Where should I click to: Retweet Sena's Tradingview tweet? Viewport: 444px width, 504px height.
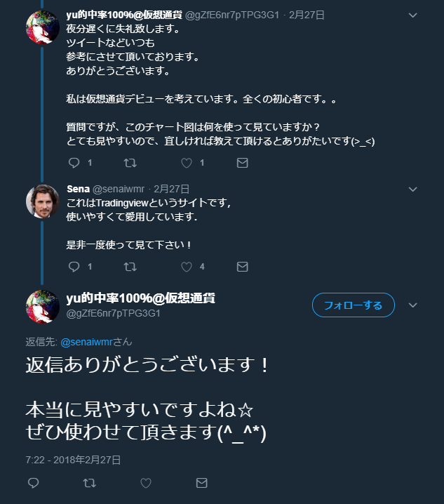point(130,267)
